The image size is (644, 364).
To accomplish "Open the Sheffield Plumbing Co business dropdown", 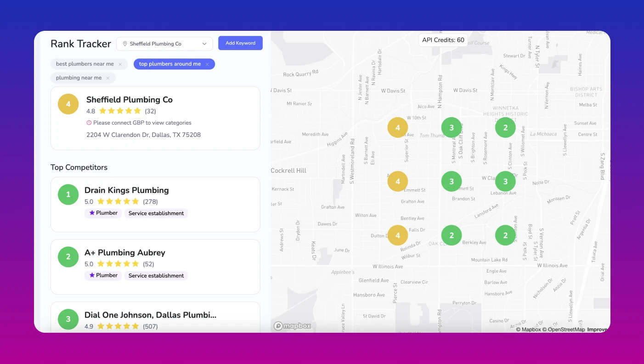I will coord(164,44).
